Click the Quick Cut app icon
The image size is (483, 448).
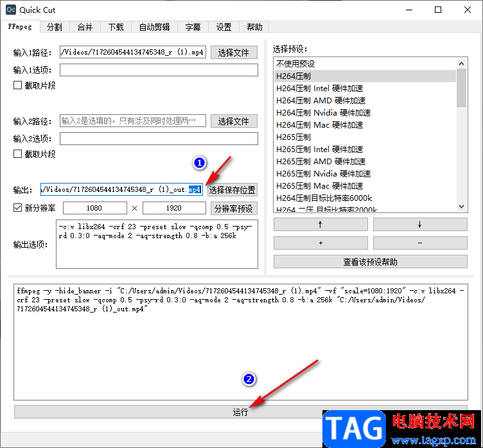click(11, 10)
